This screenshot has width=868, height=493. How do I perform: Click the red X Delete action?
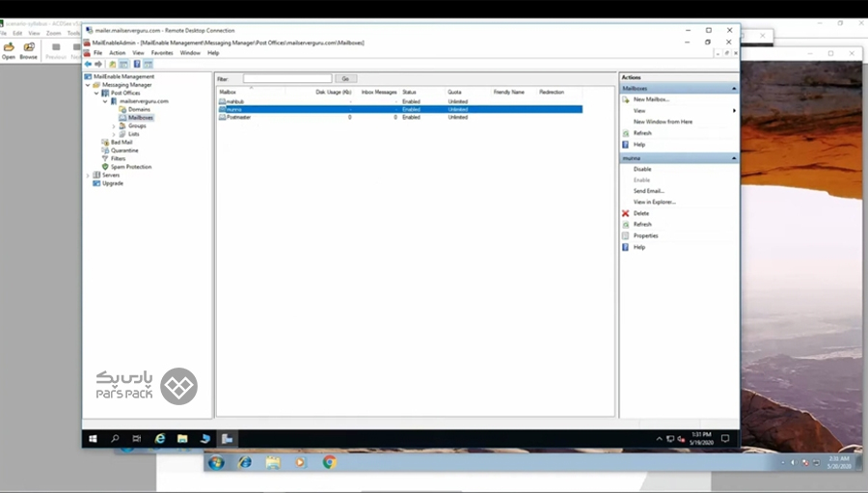point(626,213)
